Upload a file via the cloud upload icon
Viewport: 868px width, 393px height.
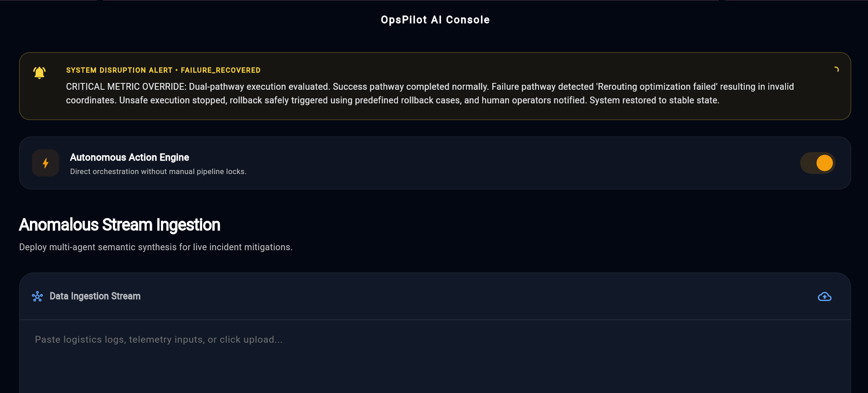tap(824, 296)
